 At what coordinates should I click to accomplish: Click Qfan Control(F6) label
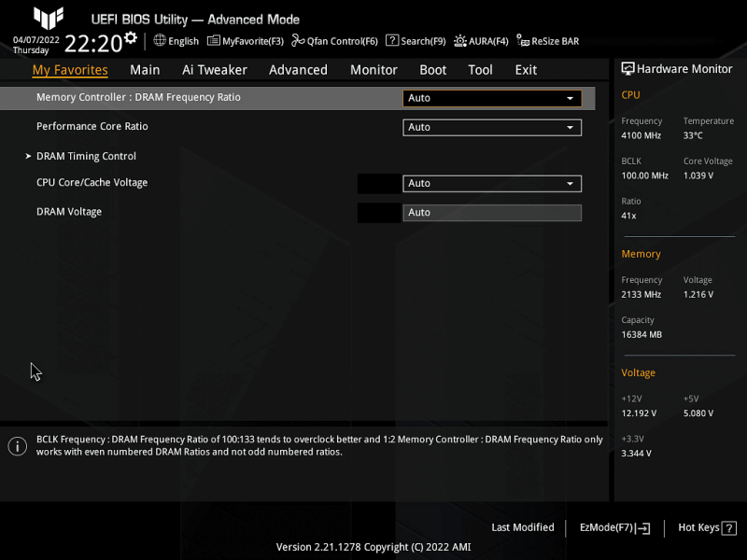(343, 41)
